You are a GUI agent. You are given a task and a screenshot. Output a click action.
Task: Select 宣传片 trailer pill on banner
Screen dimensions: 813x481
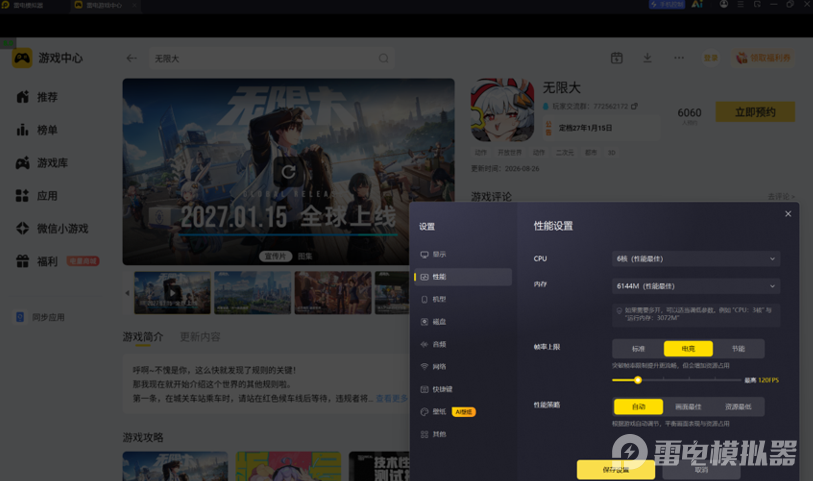(x=275, y=256)
